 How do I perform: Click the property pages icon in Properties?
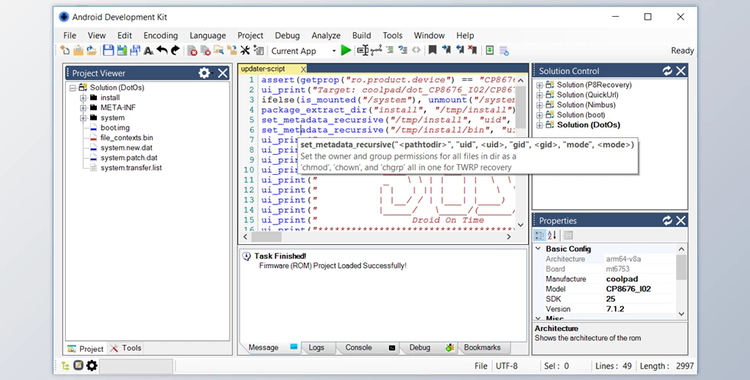click(x=568, y=235)
